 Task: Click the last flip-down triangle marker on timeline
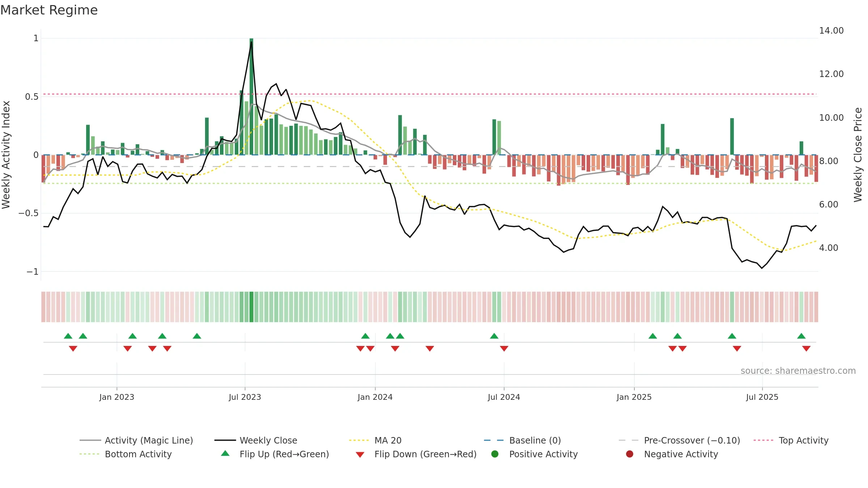806,348
